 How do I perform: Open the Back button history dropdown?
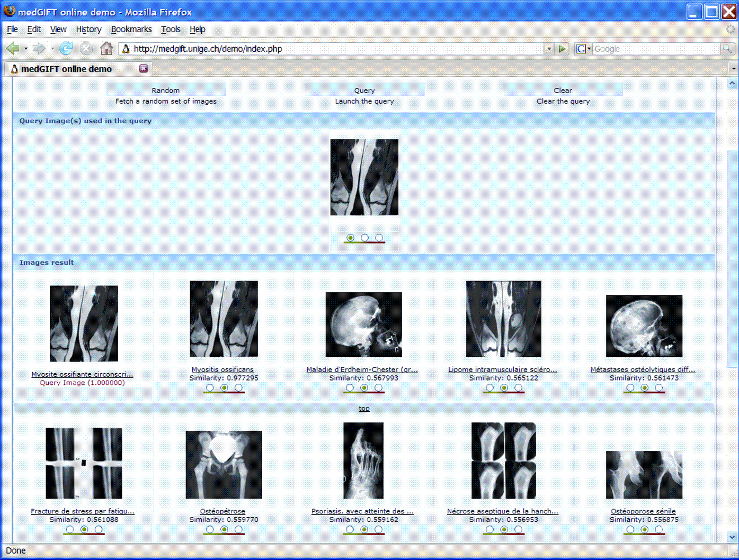pyautogui.click(x=25, y=49)
